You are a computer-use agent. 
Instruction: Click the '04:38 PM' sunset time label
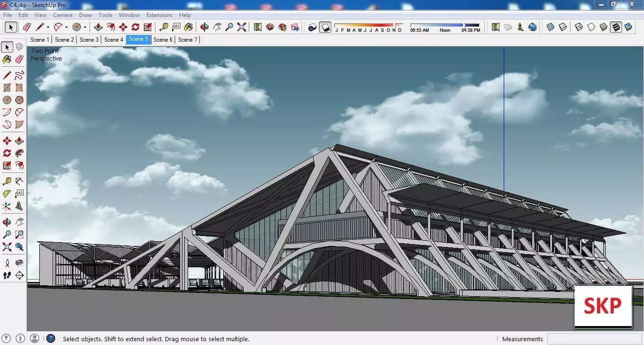pyautogui.click(x=471, y=30)
